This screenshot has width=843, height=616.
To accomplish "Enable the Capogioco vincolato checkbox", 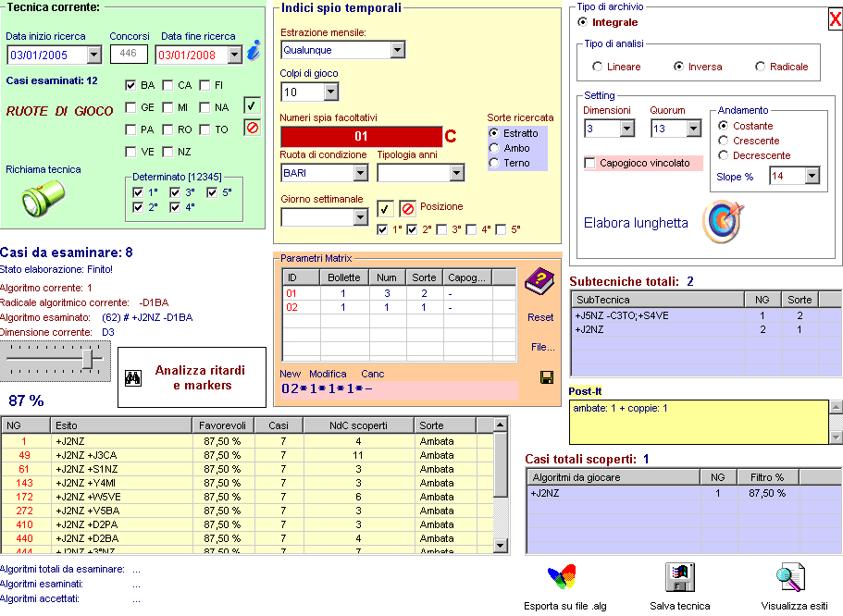I will (590, 164).
